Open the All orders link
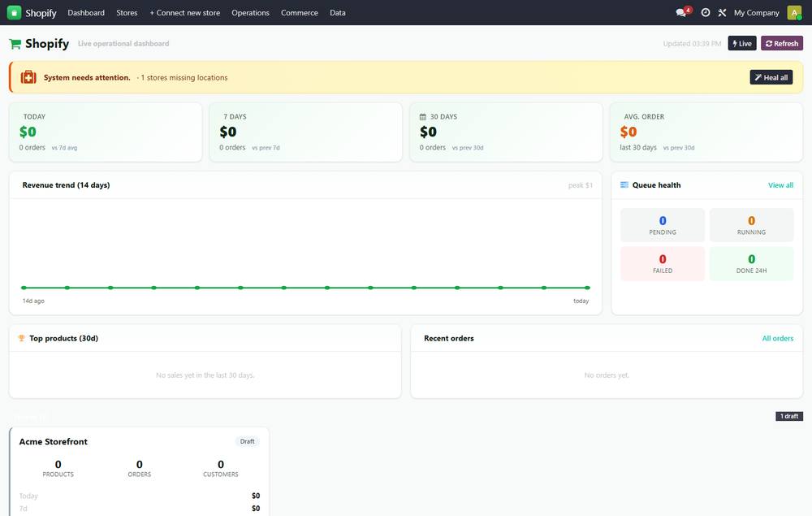This screenshot has width=812, height=516. (x=777, y=338)
